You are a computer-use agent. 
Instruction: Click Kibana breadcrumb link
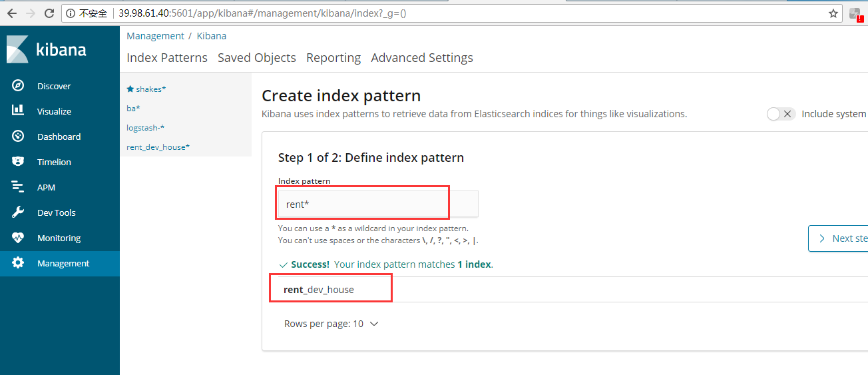pos(212,36)
